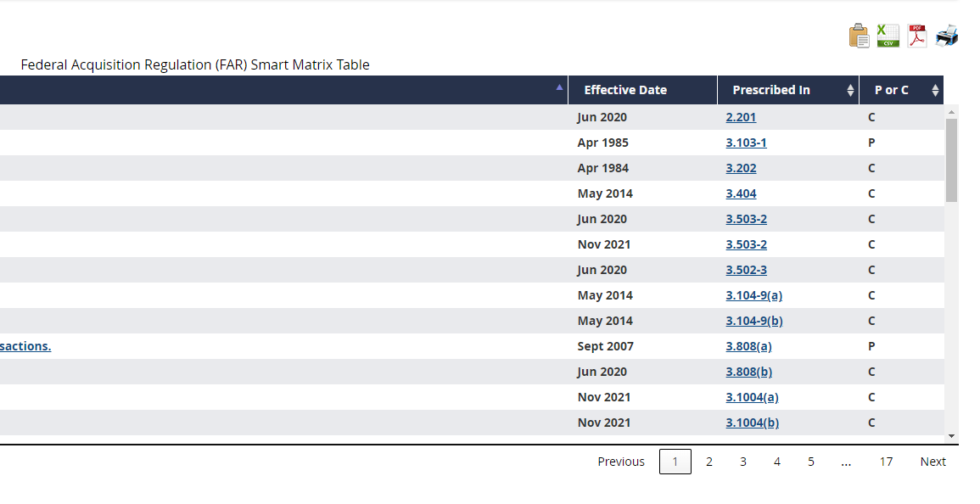Jump to last page 17
980x504 pixels.
pyautogui.click(x=886, y=462)
